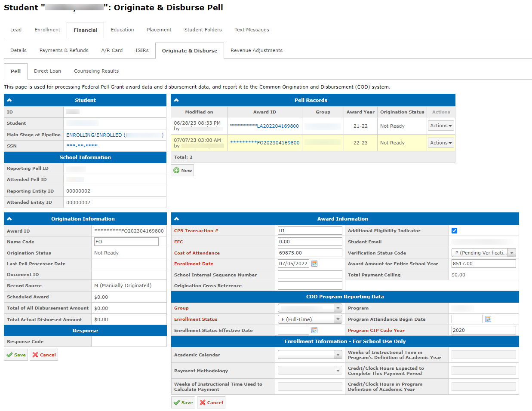Image resolution: width=532 pixels, height=411 pixels.
Task: Cancel the Award Information changes
Action: pyautogui.click(x=211, y=402)
